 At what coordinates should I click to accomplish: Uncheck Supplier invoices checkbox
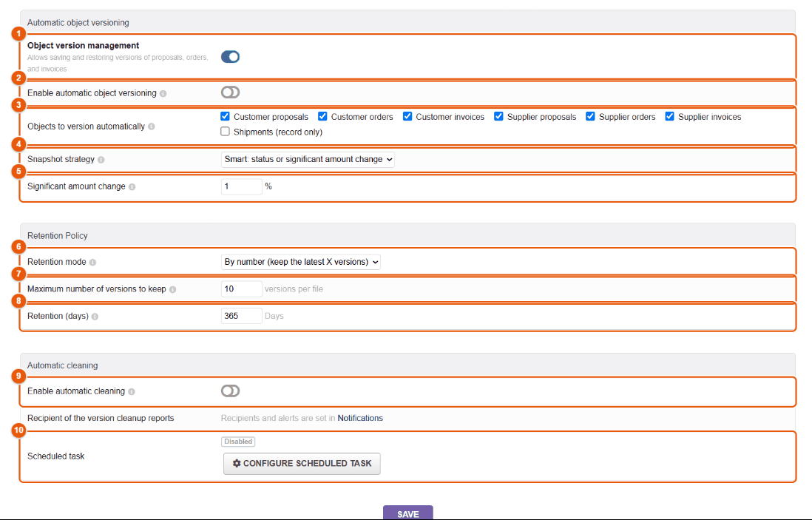(669, 116)
